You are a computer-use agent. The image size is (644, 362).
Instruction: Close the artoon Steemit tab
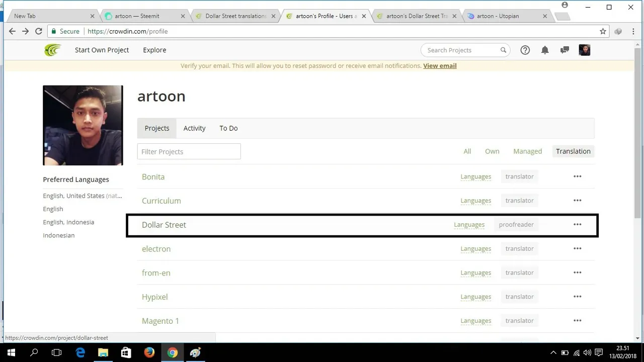[183, 16]
